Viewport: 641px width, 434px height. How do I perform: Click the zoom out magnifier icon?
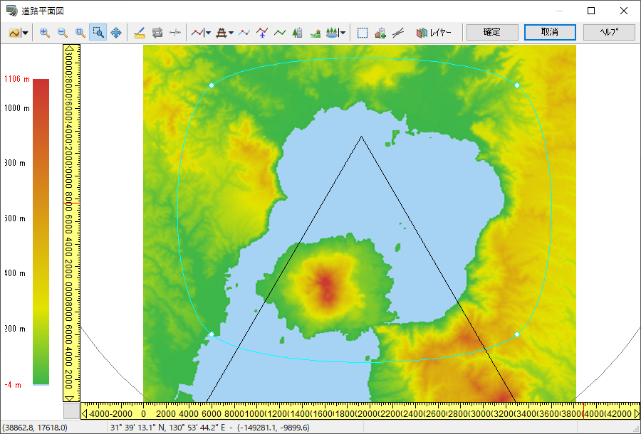(x=62, y=33)
